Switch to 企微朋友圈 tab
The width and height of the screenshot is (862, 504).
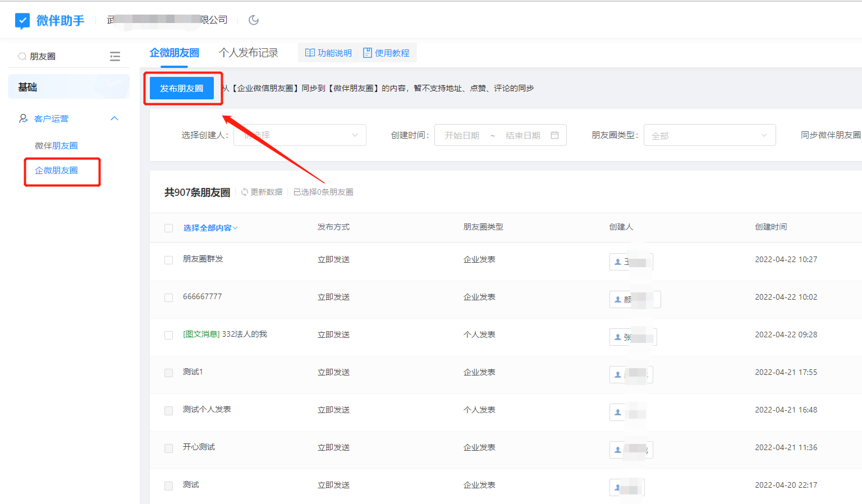[174, 53]
